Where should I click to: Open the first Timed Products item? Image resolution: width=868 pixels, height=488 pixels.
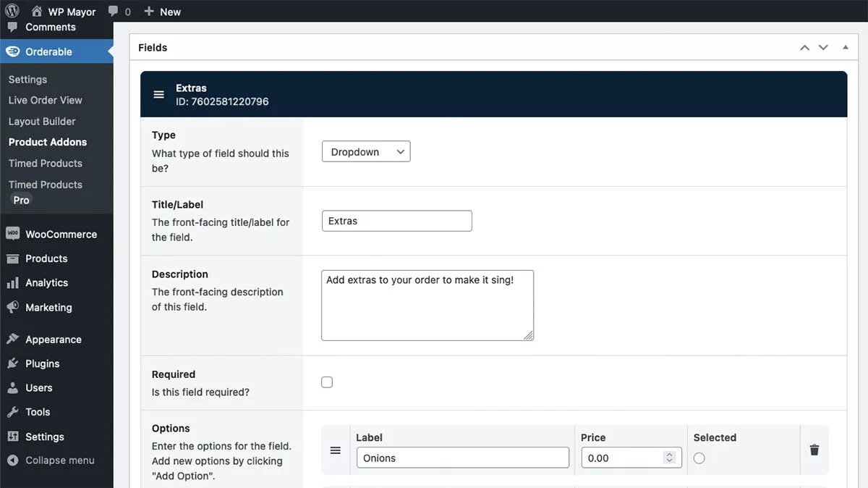coord(46,163)
